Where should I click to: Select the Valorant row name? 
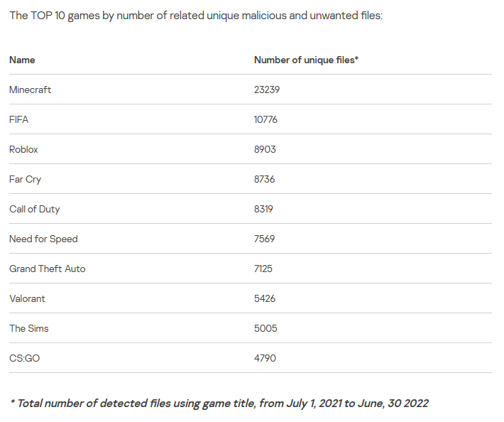click(27, 299)
